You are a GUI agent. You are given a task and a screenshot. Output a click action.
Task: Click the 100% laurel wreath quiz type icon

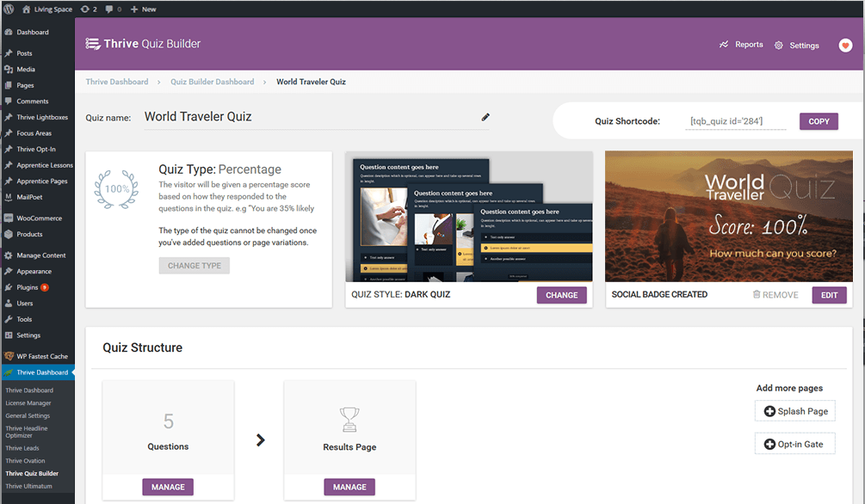pyautogui.click(x=116, y=189)
